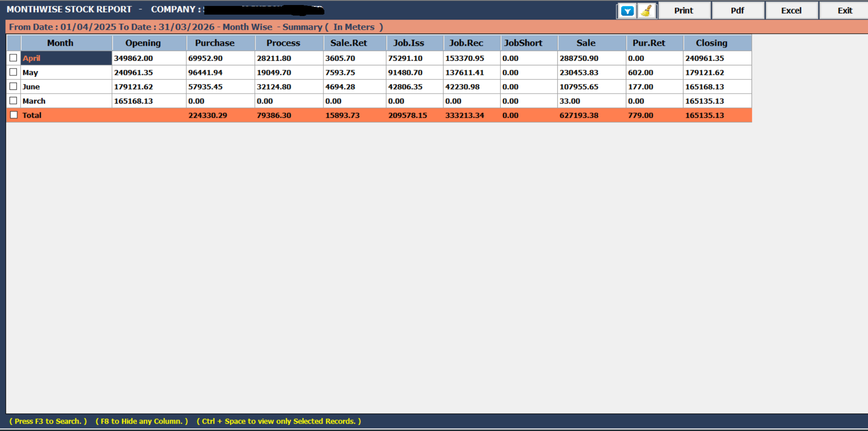868x431 pixels.
Task: Sort the Purchase column
Action: tap(214, 42)
